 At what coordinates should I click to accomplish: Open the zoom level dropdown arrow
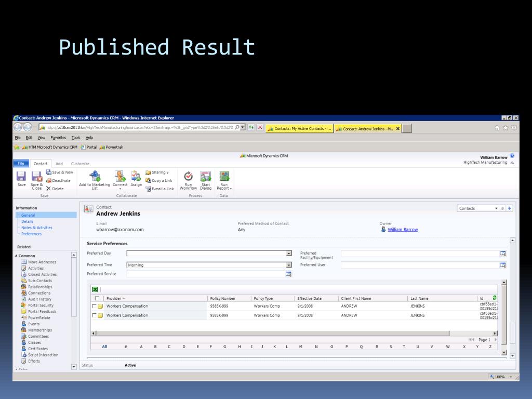tap(511, 377)
